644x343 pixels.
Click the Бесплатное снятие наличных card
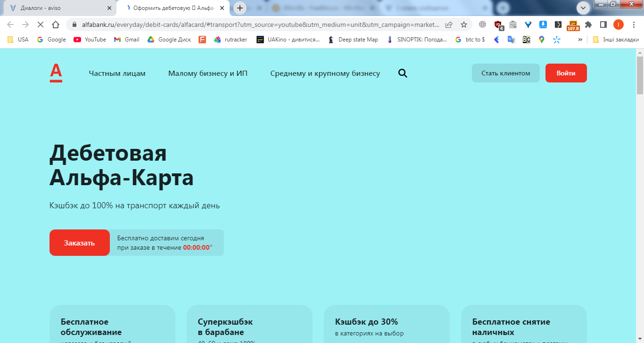524,324
